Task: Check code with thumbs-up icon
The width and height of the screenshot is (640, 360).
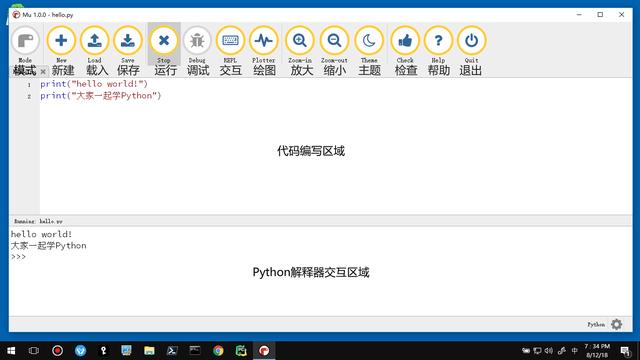Action: point(405,41)
